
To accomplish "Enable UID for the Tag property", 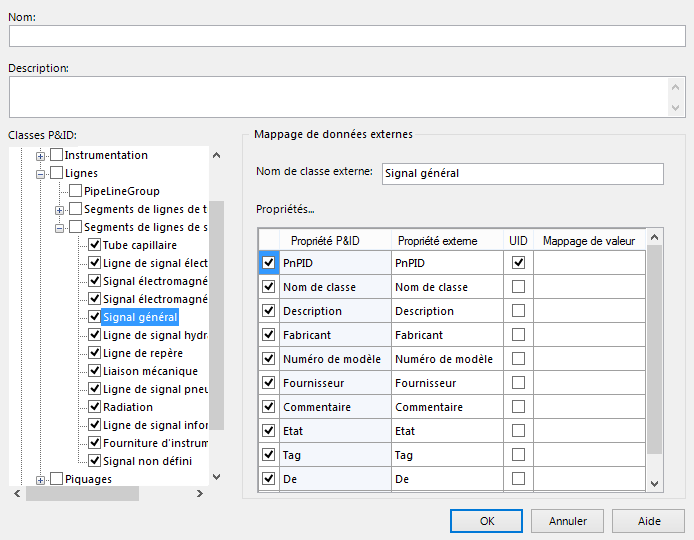I will [x=518, y=455].
